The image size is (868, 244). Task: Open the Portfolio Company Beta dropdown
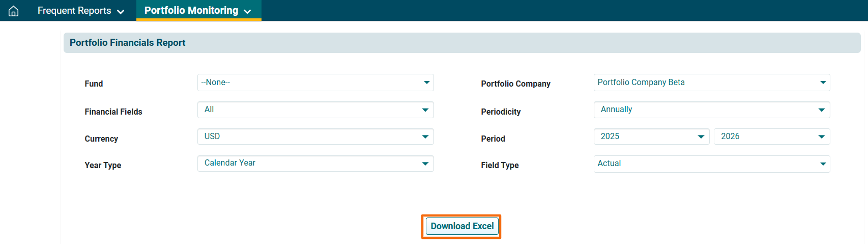[711, 83]
